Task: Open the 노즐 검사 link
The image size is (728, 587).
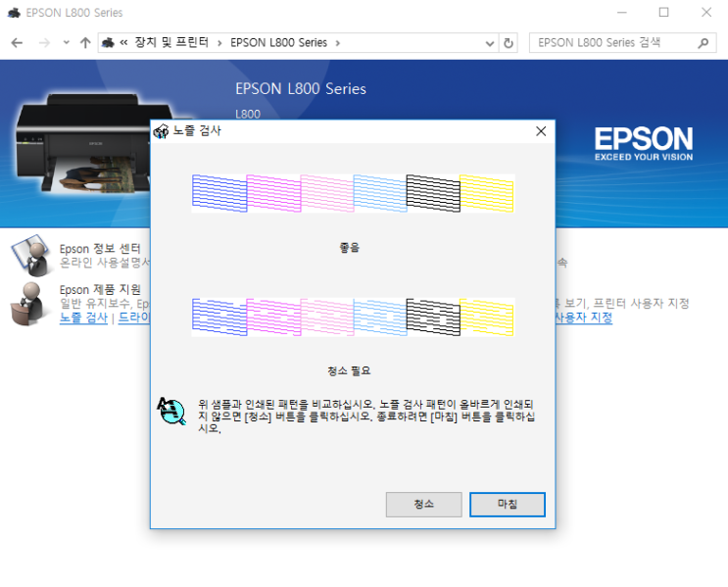Action: click(x=83, y=318)
